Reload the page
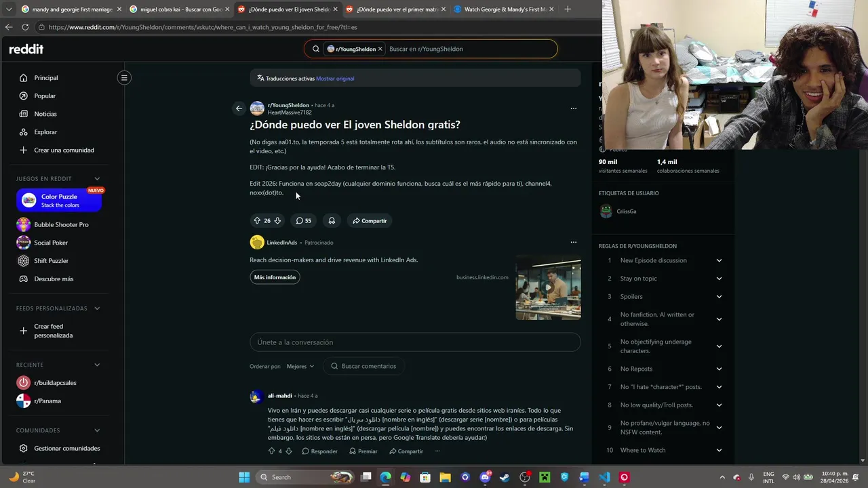868x488 pixels. pos(25,27)
